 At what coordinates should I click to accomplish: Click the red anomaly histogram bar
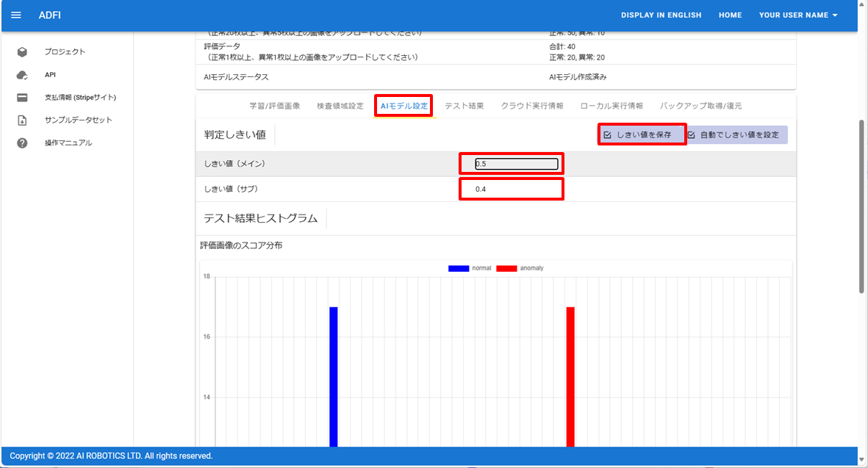click(x=570, y=377)
